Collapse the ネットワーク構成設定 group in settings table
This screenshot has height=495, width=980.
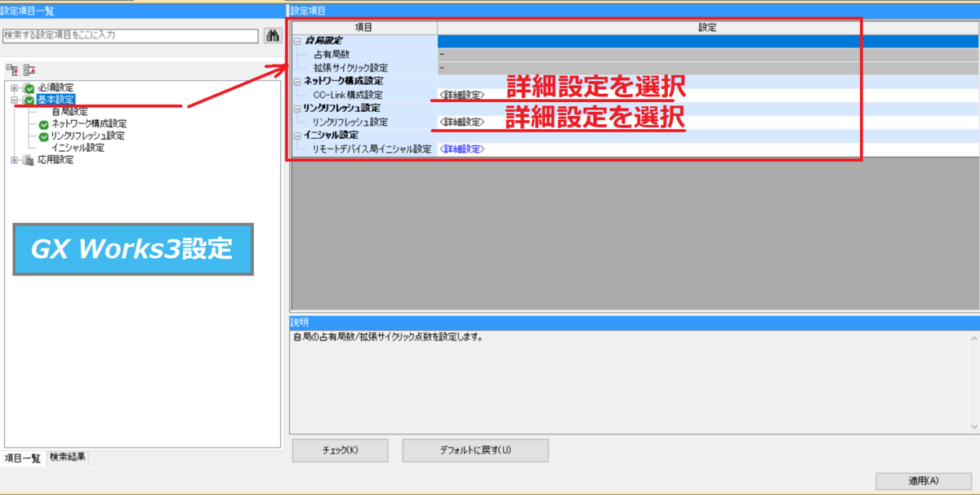(297, 82)
